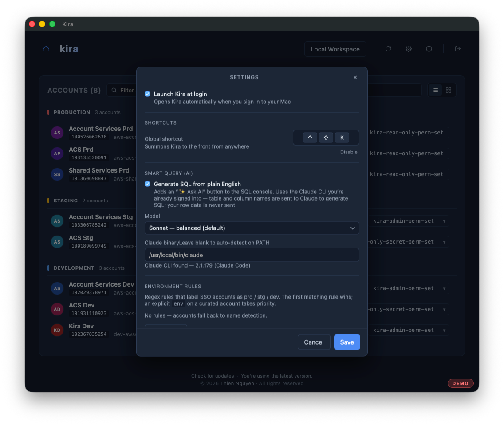Expand permission dropdown for Kira Dev
The image size is (504, 425).
(444, 330)
